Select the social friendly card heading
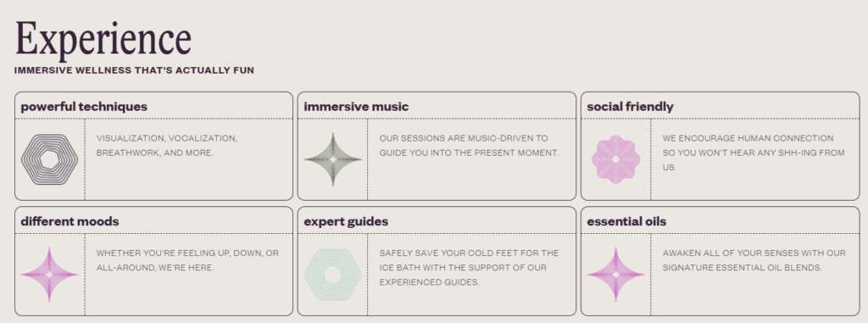Image resolution: width=868 pixels, height=323 pixels. point(630,106)
